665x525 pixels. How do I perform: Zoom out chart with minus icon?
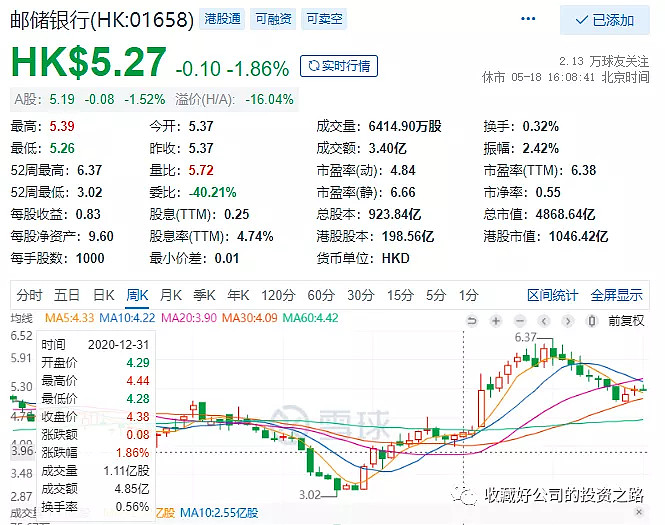pyautogui.click(x=520, y=321)
